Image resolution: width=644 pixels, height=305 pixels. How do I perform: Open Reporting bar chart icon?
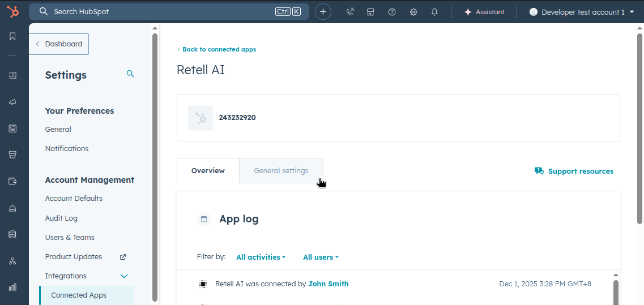12,287
